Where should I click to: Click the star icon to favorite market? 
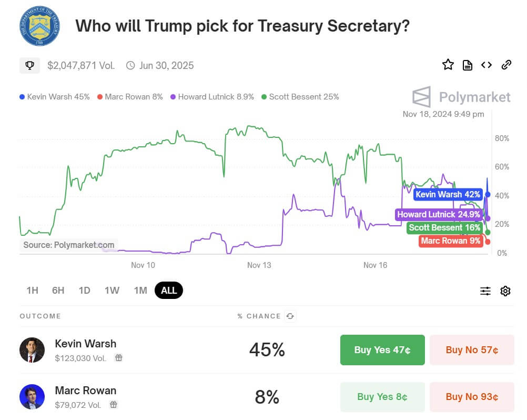point(448,65)
